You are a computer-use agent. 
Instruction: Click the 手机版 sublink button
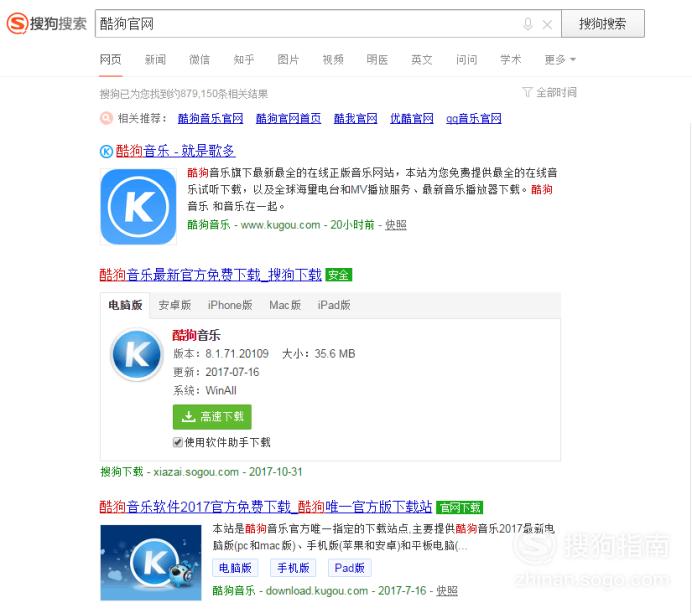pos(293,568)
